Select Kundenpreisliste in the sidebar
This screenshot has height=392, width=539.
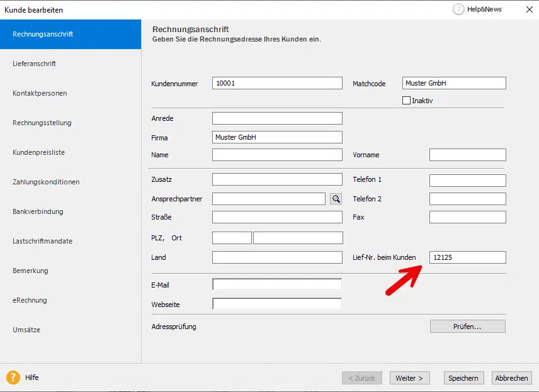38,152
